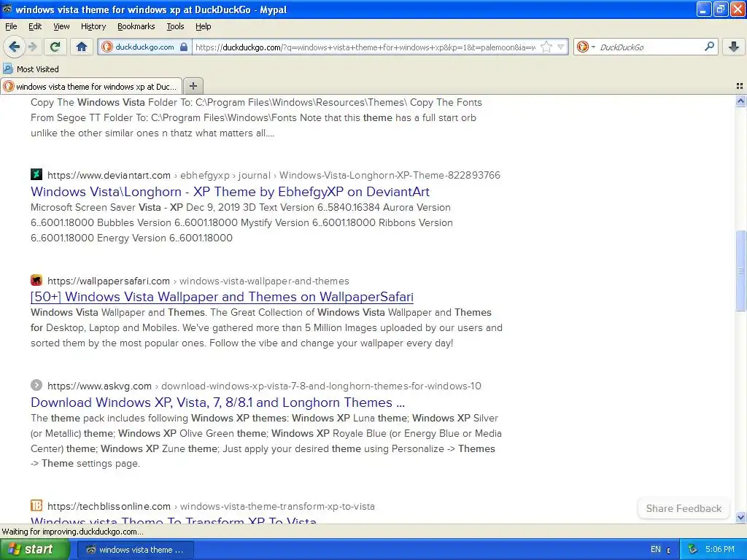The height and width of the screenshot is (560, 747).
Task: Click the WallpaperSafari favicon icon
Action: 36,280
